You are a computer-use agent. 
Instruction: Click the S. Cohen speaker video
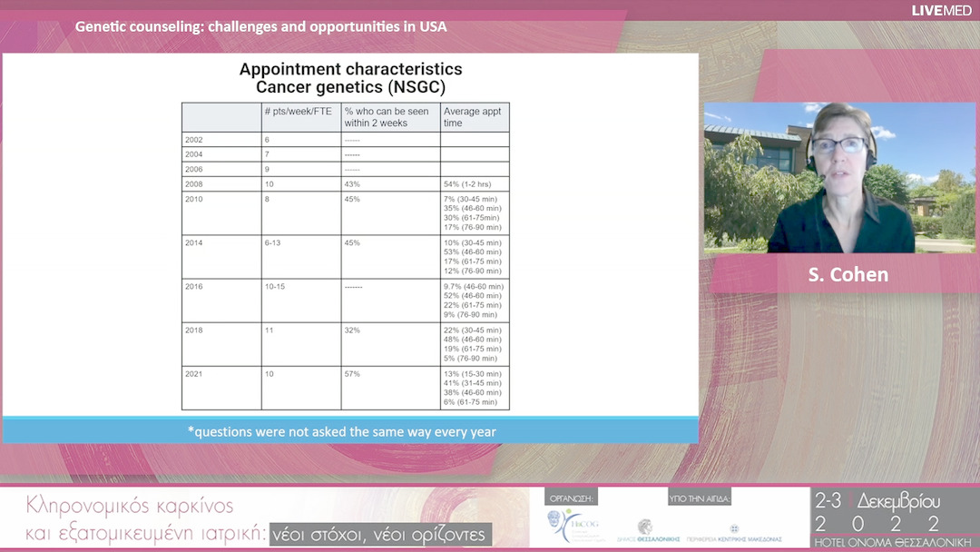pyautogui.click(x=839, y=178)
